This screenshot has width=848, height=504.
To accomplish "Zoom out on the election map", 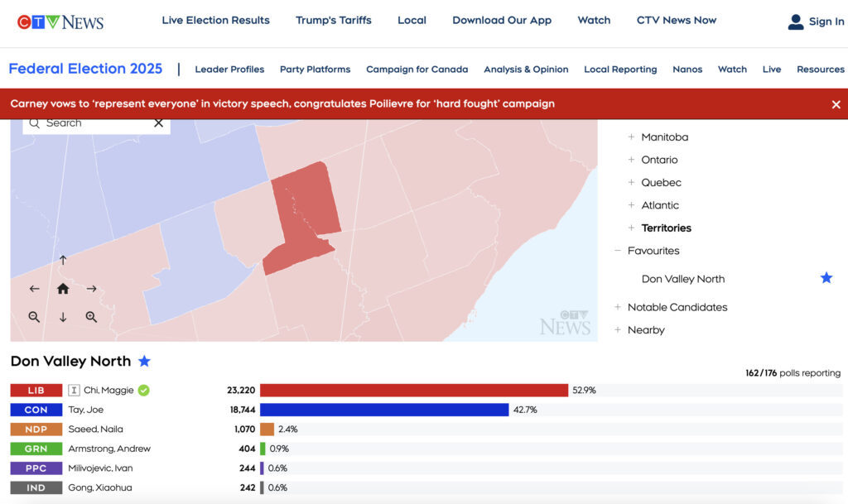I will click(34, 317).
